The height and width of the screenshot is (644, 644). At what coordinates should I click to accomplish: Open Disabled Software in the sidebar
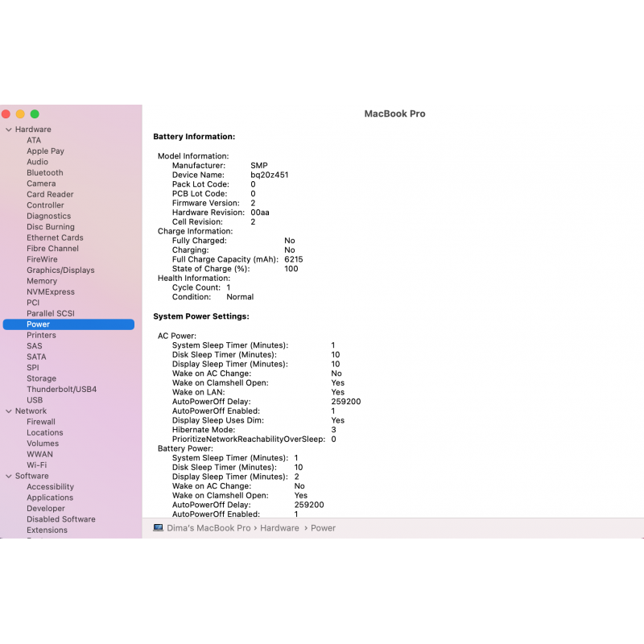62,520
